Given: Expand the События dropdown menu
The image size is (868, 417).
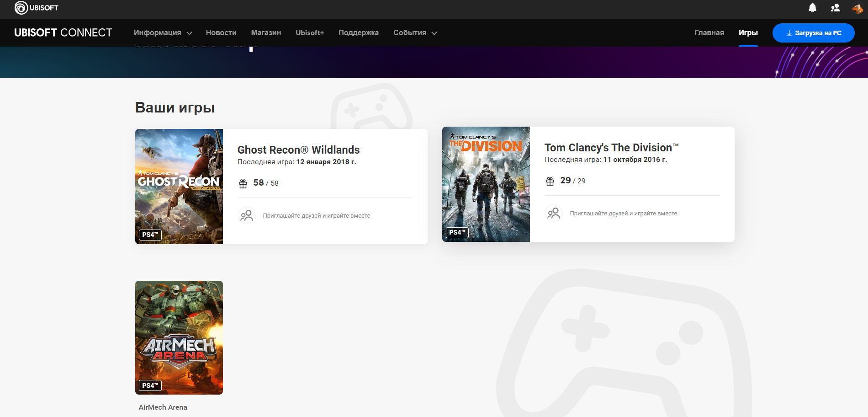Looking at the screenshot, I should click(x=415, y=33).
